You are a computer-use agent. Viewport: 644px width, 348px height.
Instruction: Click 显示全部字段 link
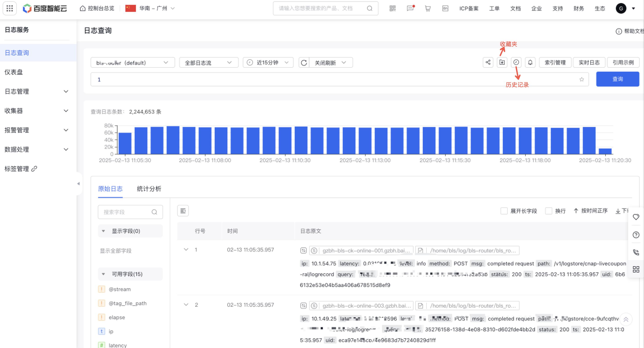[116, 251]
